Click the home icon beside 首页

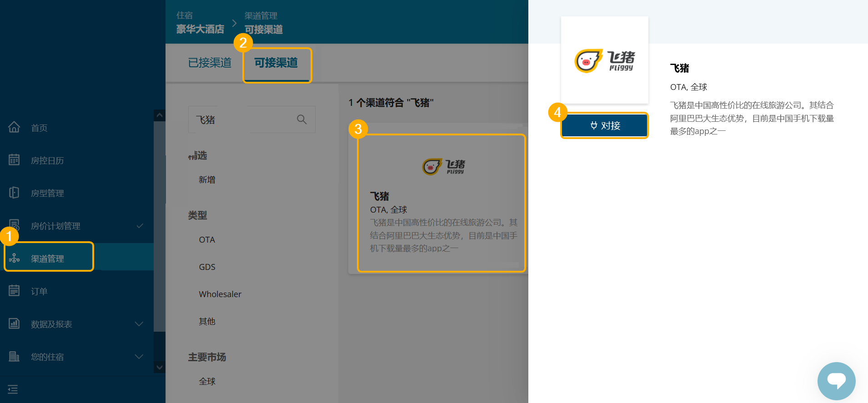pos(14,127)
